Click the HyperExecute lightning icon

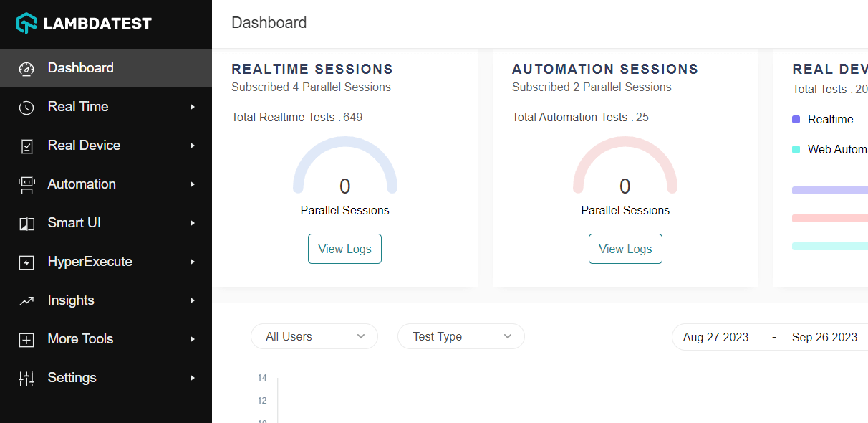26,262
